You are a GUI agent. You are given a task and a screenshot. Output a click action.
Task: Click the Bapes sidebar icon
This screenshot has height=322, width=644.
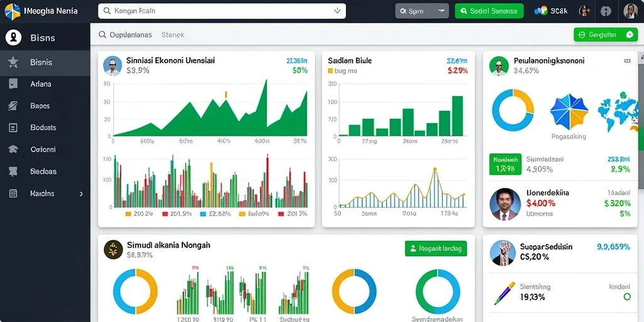13,106
